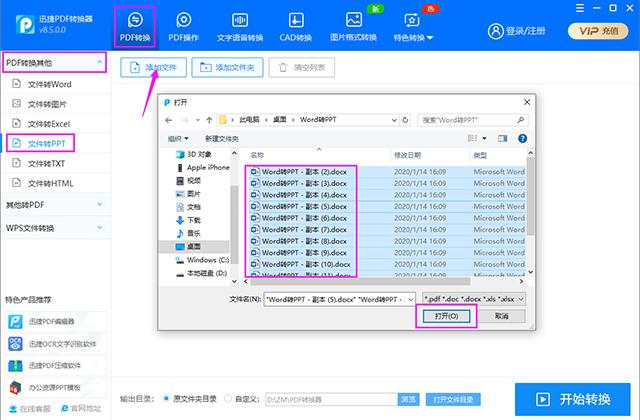Select 文件转HTML in the sidebar
640x420 pixels.
point(50,183)
